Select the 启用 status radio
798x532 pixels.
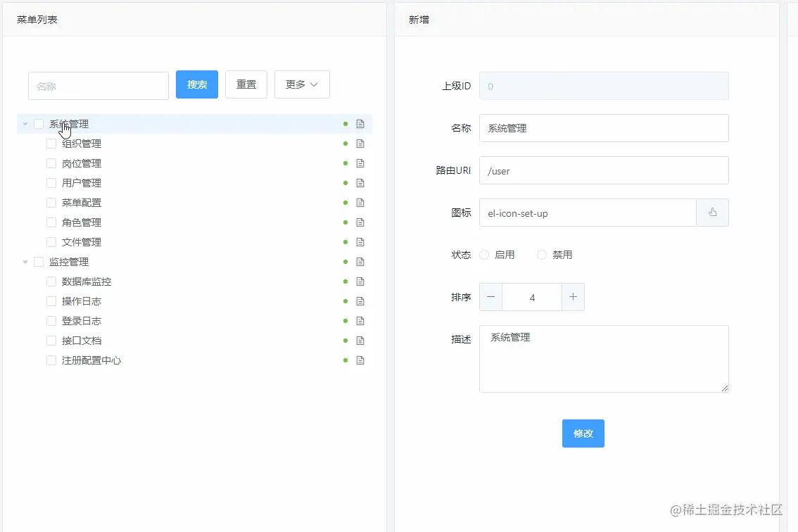[484, 255]
